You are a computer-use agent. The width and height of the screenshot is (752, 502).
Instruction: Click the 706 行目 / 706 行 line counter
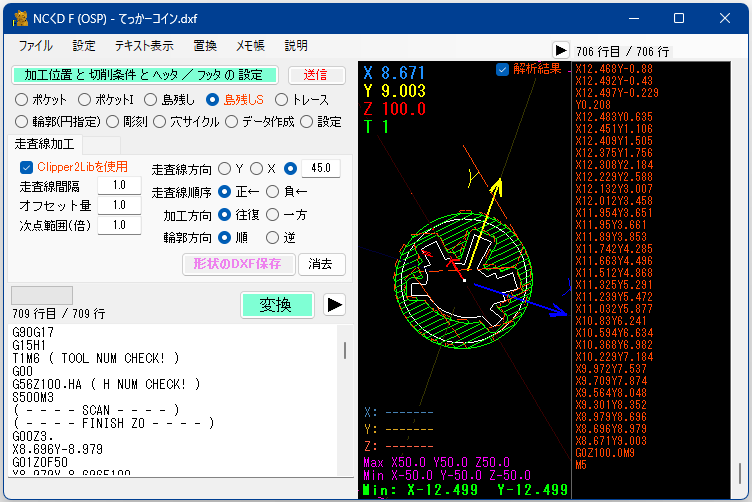point(623,51)
